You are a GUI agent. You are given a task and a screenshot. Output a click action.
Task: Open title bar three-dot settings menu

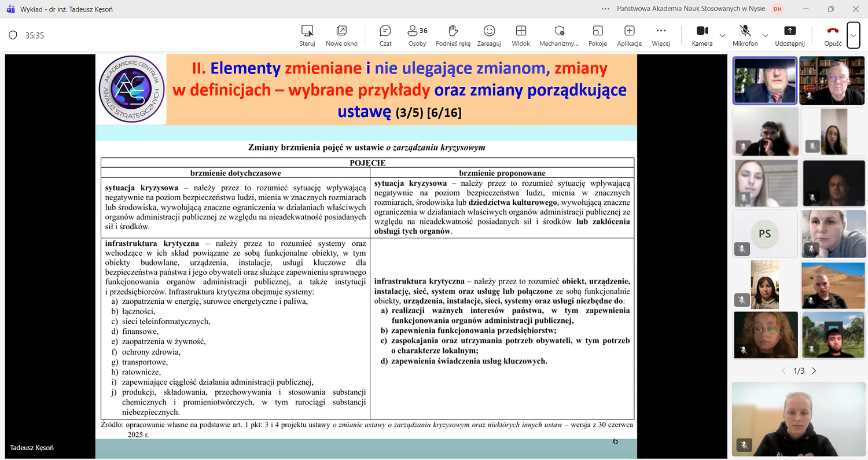[605, 9]
